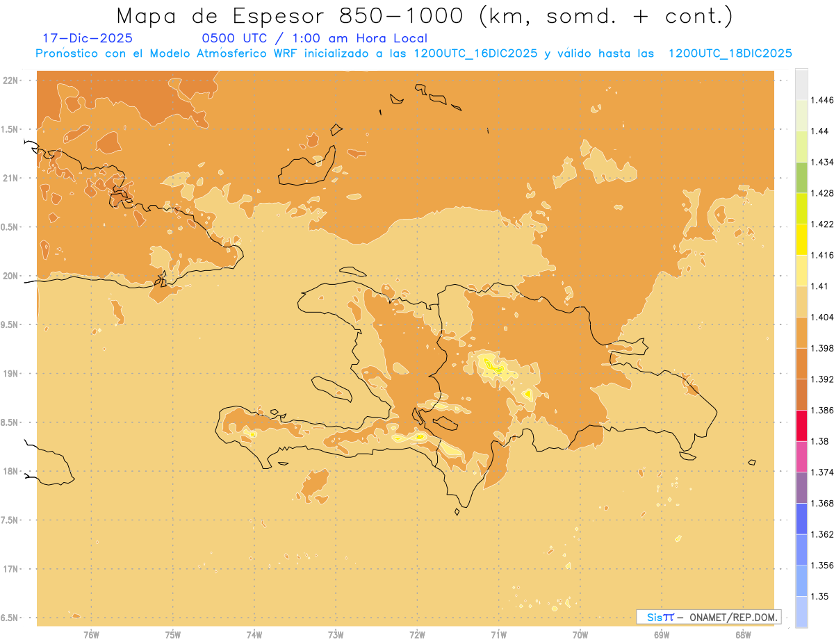Click the longitude label "73W"
Screen dimensions: 834x644
tap(336, 634)
